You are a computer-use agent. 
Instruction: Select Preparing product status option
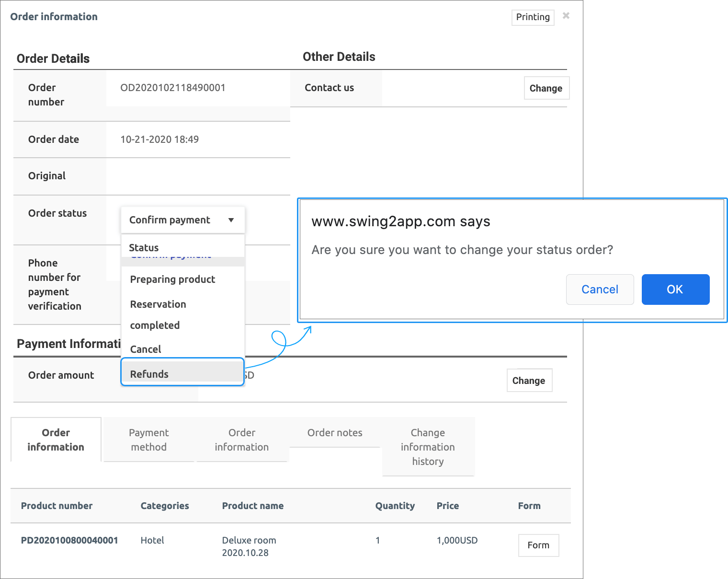coord(172,279)
